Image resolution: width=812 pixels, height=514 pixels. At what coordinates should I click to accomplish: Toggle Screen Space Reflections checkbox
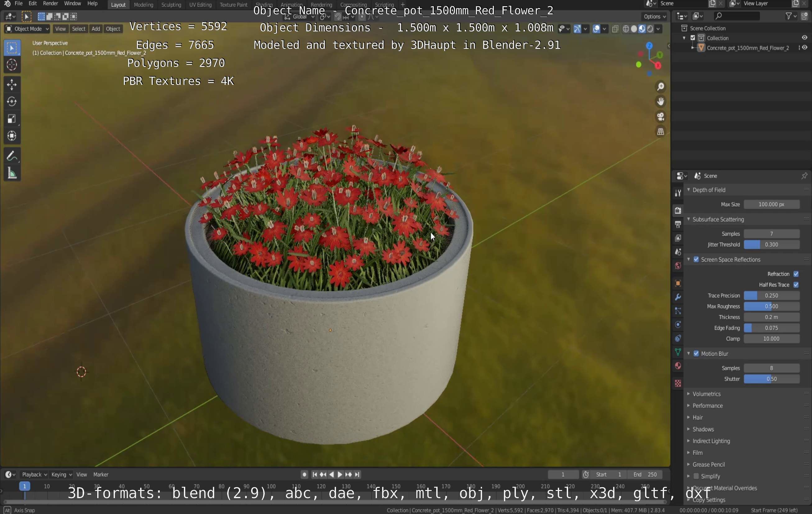click(x=696, y=260)
